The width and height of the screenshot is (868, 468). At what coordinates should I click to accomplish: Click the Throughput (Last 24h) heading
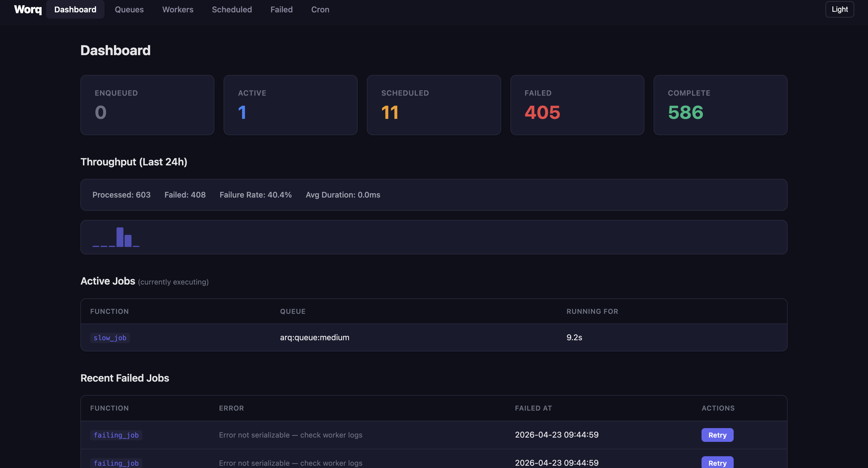click(x=134, y=162)
